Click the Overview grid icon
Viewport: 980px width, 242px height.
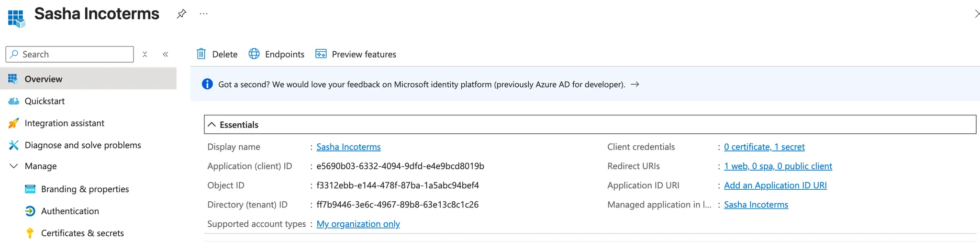pos(13,79)
